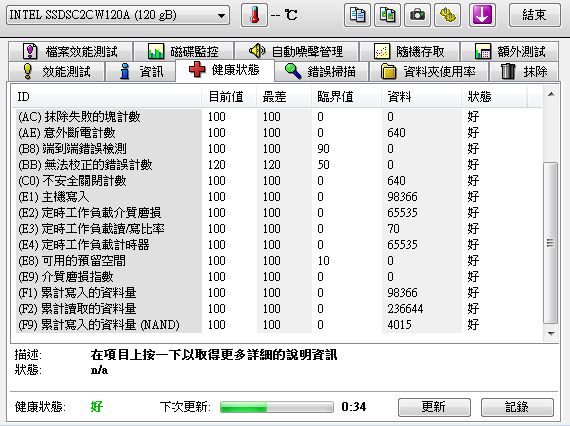Sort by the 最差 column header

pos(284,97)
